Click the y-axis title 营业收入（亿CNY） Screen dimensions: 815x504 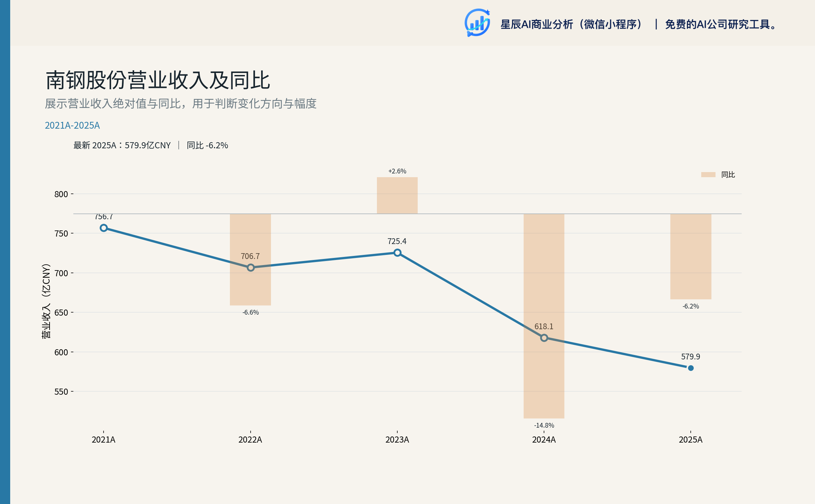tap(46, 301)
